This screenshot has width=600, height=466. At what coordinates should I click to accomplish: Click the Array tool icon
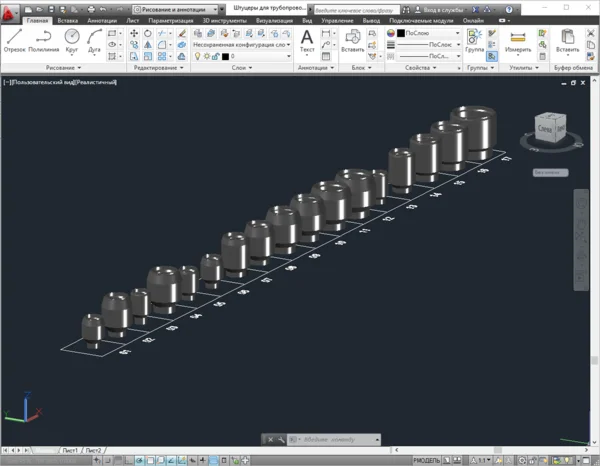(x=162, y=56)
